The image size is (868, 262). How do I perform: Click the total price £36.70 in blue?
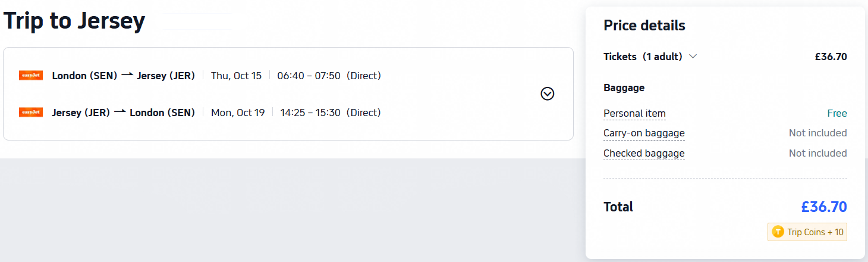point(824,207)
